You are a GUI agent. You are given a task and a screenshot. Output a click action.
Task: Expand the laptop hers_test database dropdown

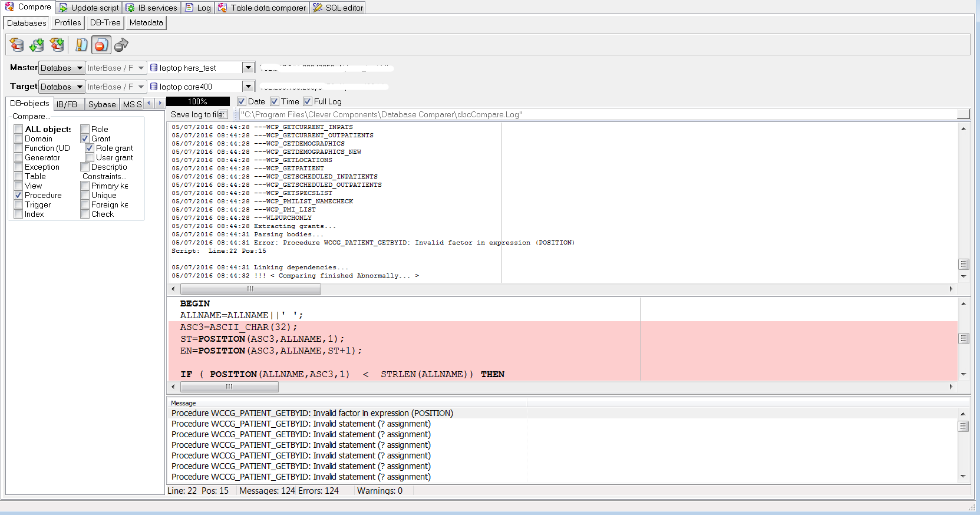248,68
